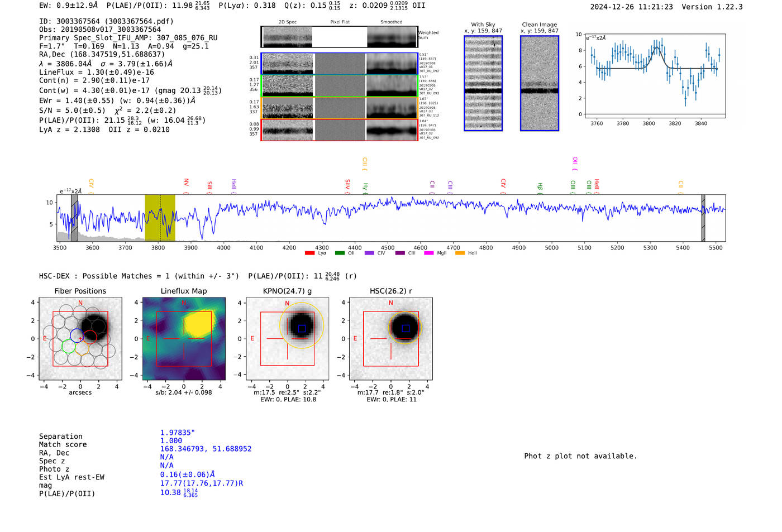The image size is (782, 532).
Task: Click the blue fiber circle in Fiber Positions
Action: pyautogui.click(x=77, y=336)
